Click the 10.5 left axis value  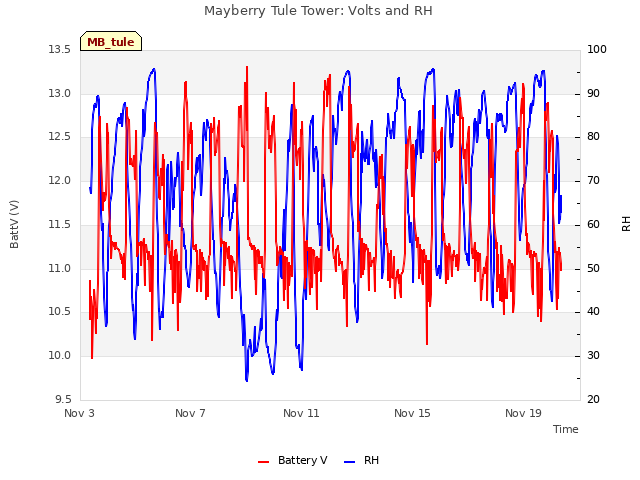click(x=59, y=311)
